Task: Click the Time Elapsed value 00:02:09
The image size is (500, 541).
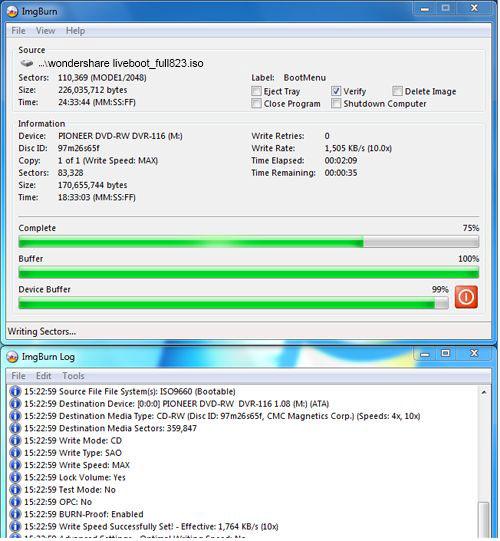Action: [x=341, y=161]
